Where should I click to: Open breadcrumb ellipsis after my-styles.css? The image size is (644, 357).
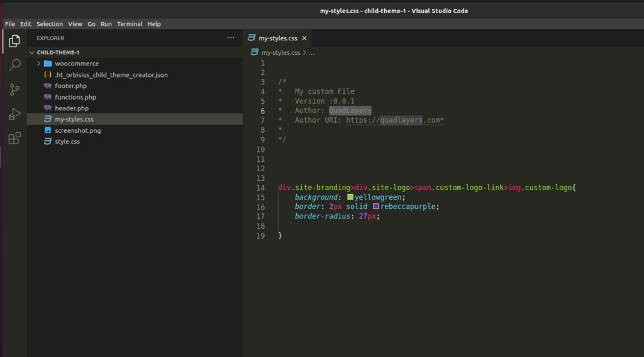pos(312,53)
